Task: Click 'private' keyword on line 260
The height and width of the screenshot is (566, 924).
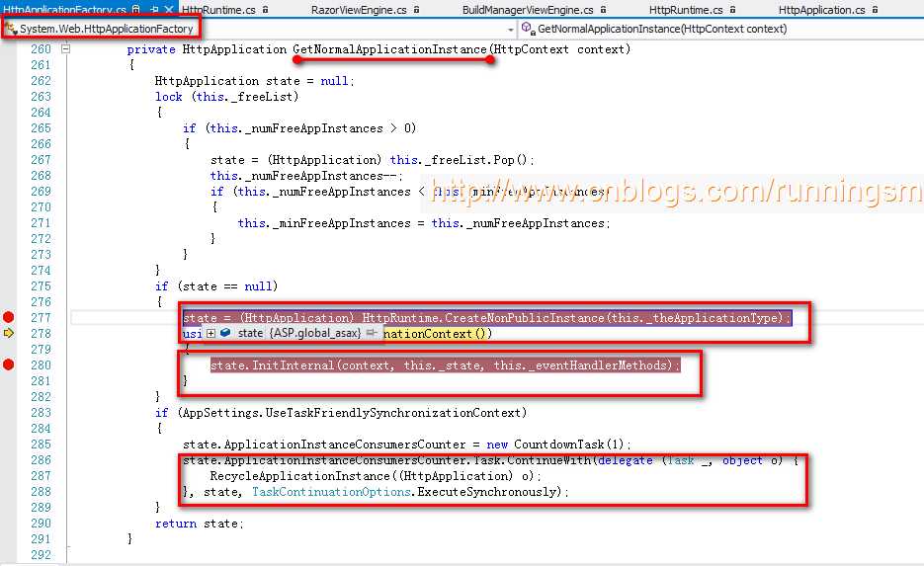Action: pos(151,49)
